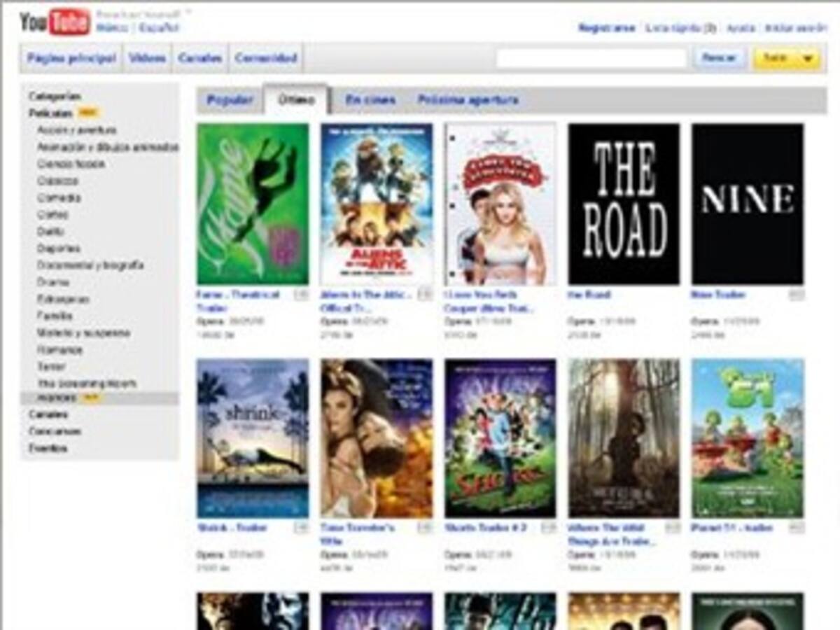Select the Familia category
Image resolution: width=840 pixels, height=630 pixels.
[x=55, y=316]
